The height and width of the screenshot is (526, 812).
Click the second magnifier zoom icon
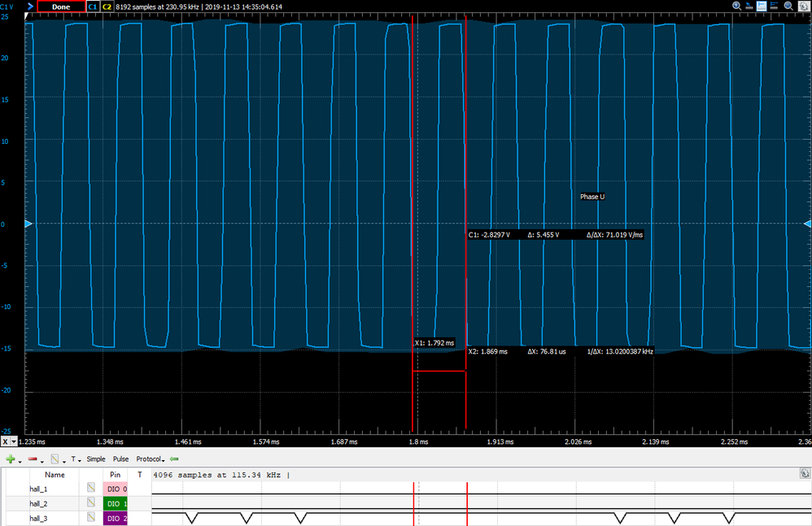[x=788, y=6]
